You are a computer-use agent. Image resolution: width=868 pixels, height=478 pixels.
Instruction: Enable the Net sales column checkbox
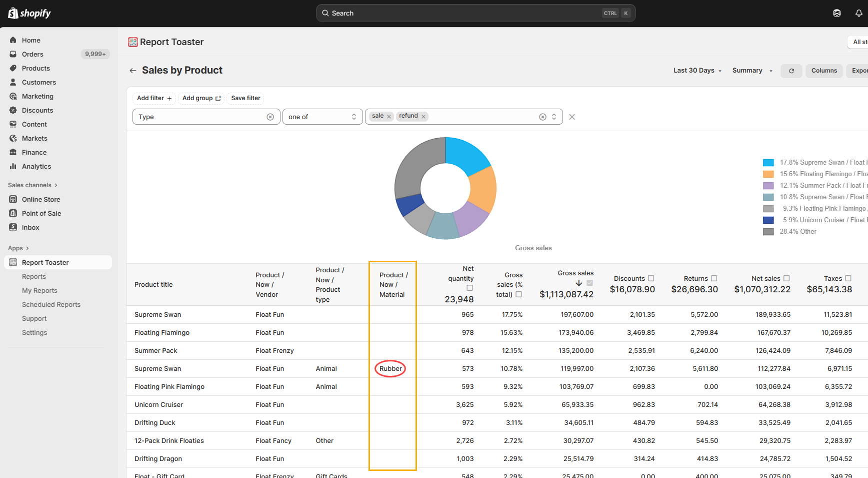point(786,278)
